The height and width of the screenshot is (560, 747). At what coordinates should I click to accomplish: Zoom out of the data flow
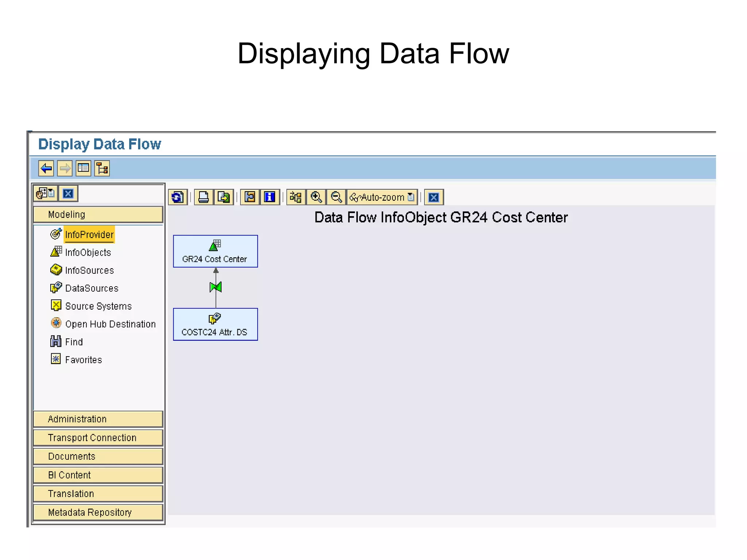pos(336,197)
